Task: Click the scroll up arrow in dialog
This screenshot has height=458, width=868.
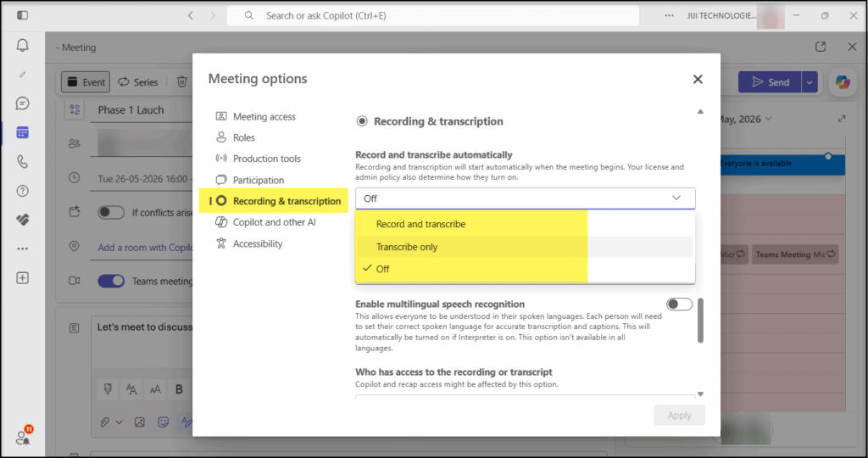Action: coord(700,111)
